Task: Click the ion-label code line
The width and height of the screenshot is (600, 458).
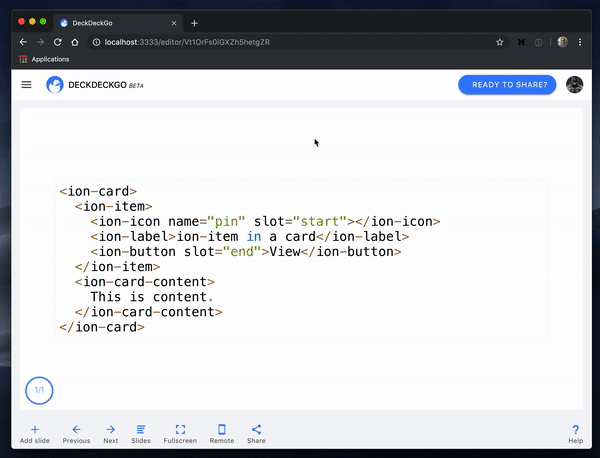Action: pos(250,236)
